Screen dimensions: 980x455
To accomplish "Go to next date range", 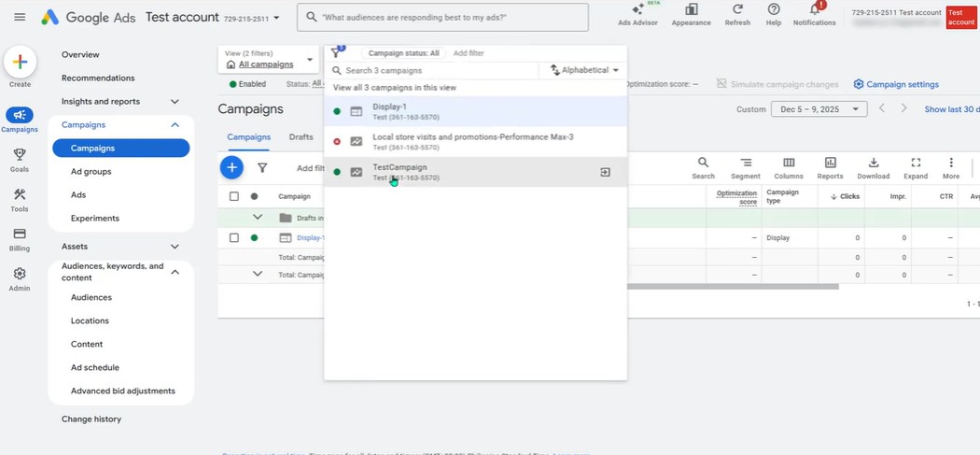I will (x=903, y=108).
